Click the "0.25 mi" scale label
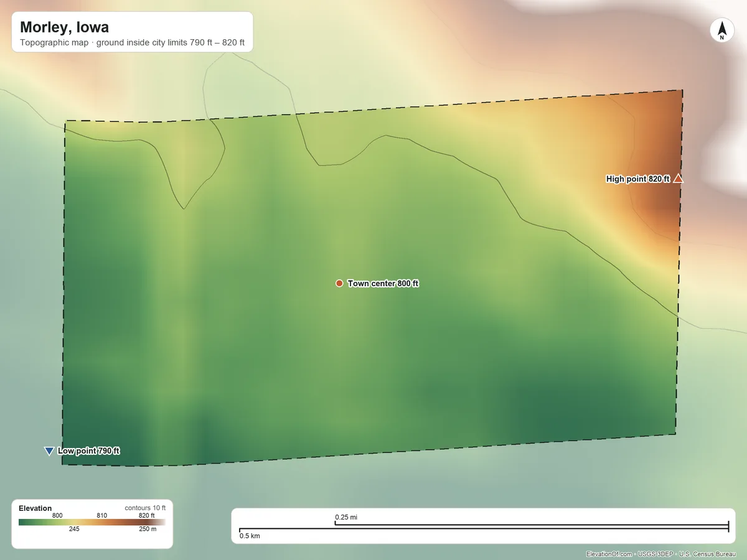 pos(346,517)
